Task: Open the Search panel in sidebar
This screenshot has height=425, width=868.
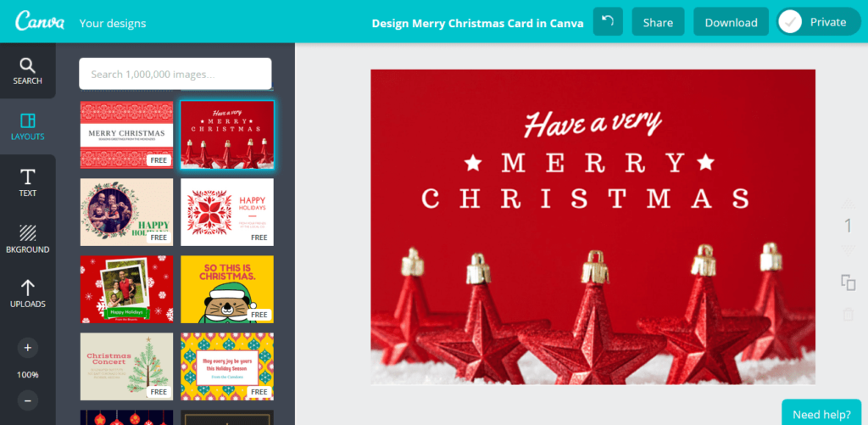Action: click(x=27, y=71)
